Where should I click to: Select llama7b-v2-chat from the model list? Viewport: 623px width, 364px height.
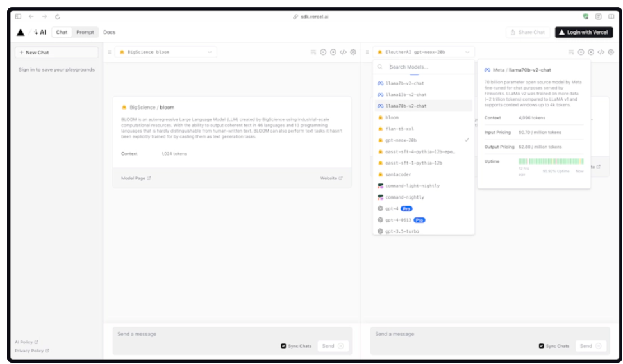(x=424, y=83)
